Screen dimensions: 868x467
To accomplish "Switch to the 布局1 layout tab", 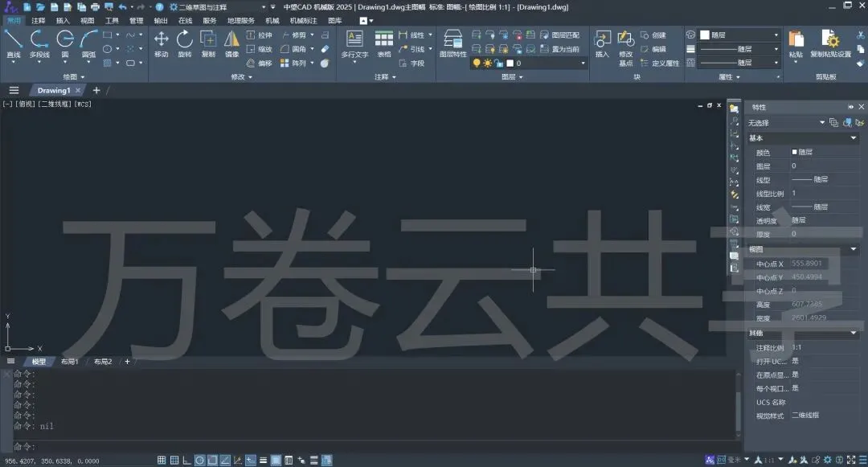I will 69,362.
